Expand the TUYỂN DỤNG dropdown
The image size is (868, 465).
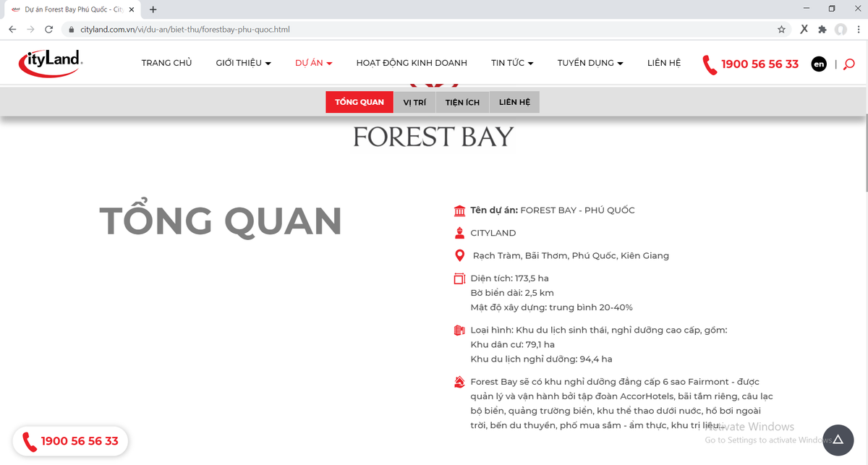pyautogui.click(x=590, y=63)
